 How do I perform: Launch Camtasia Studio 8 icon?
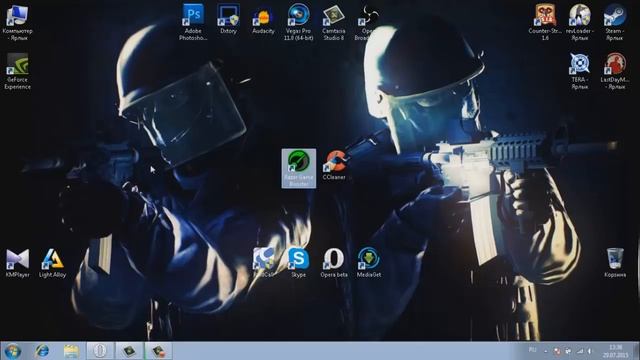pyautogui.click(x=333, y=22)
